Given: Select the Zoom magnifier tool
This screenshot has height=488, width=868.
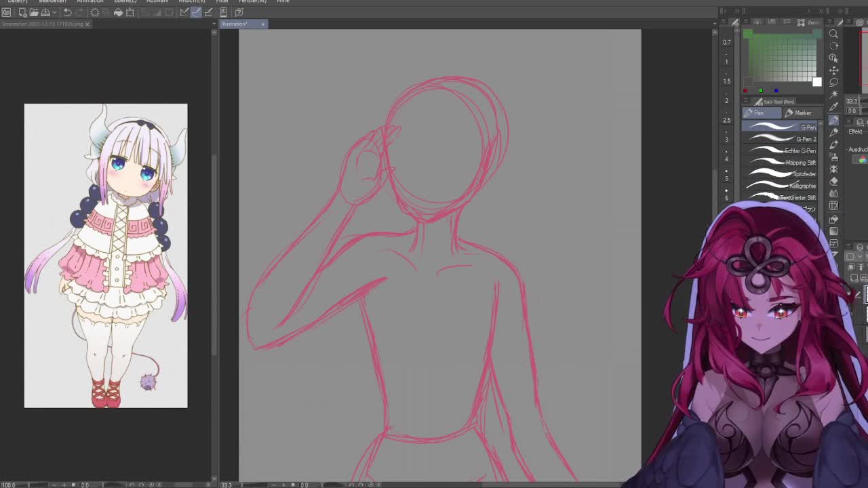Looking at the screenshot, I should tap(833, 33).
